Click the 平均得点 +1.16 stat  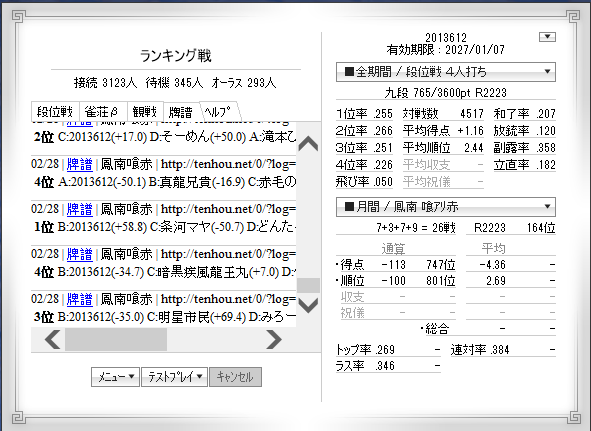tap(443, 130)
